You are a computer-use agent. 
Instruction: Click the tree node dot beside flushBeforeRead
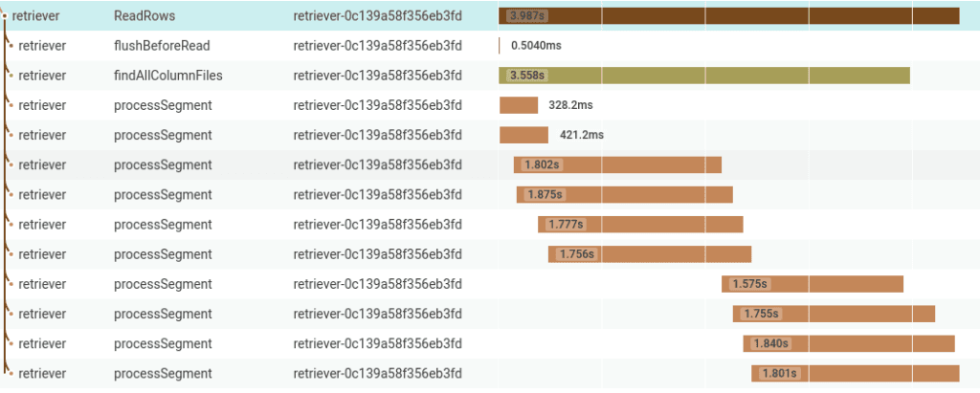(x=11, y=45)
